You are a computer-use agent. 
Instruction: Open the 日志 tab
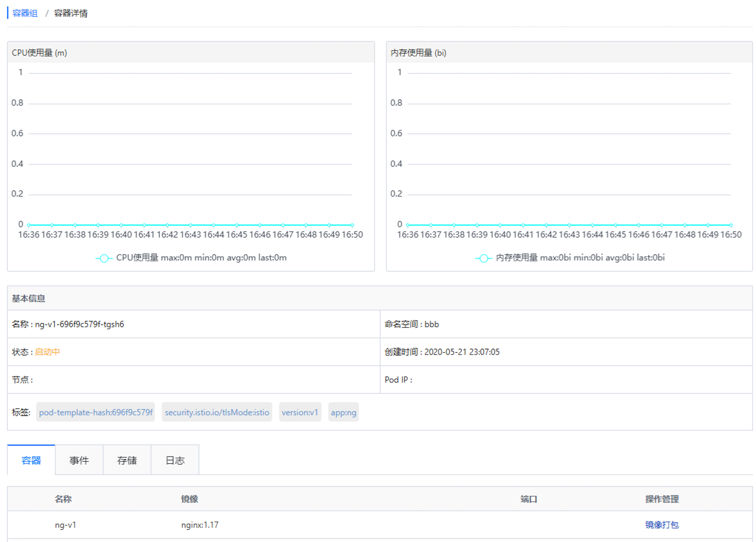coord(175,460)
